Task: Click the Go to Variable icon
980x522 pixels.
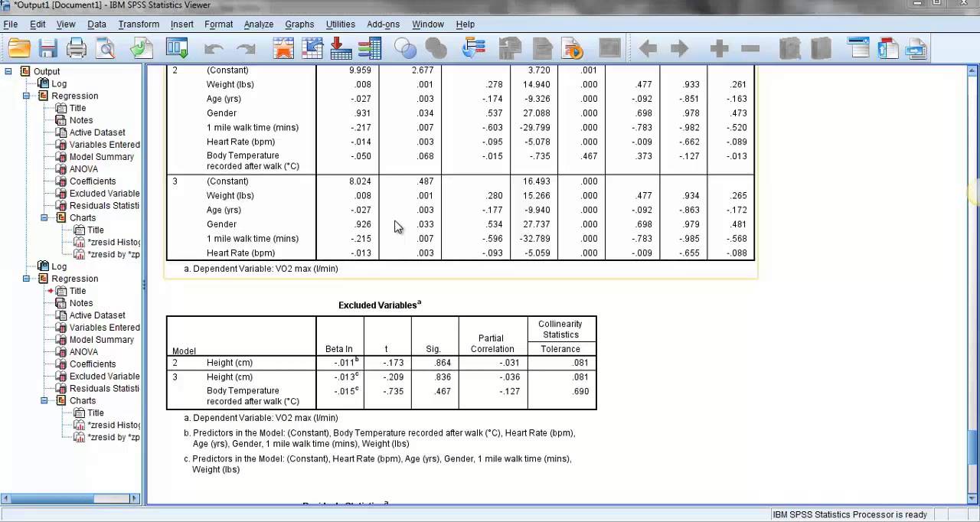Action: pyautogui.click(x=341, y=49)
